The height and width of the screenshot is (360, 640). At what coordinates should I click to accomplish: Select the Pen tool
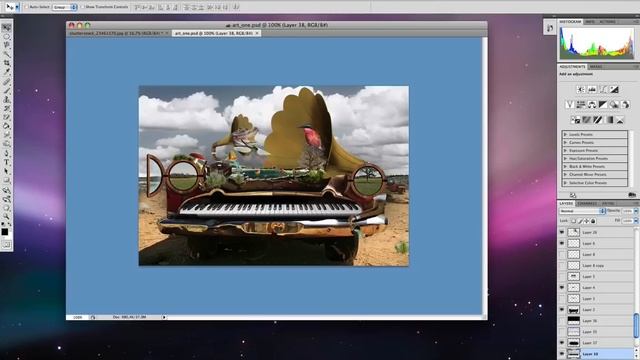(x=7, y=153)
